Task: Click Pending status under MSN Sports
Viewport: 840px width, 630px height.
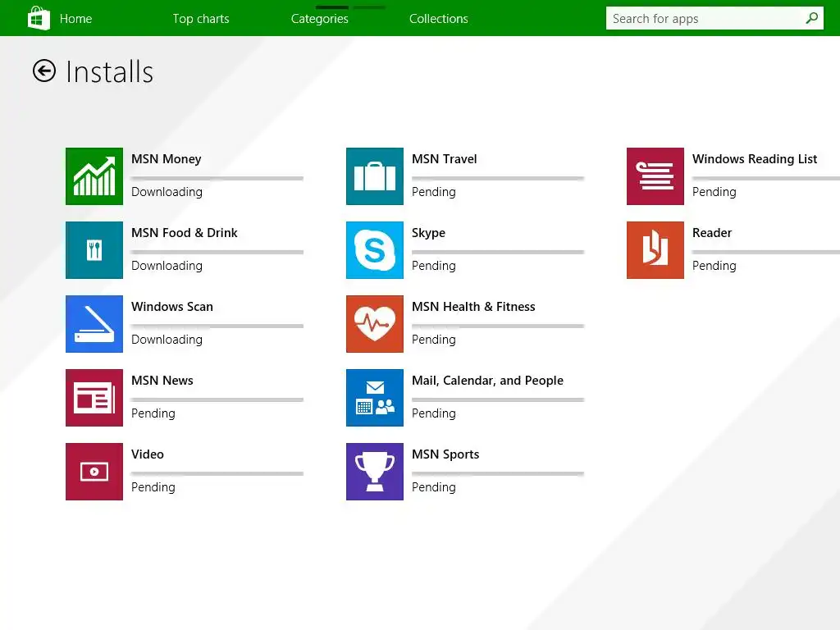Action: [434, 488]
